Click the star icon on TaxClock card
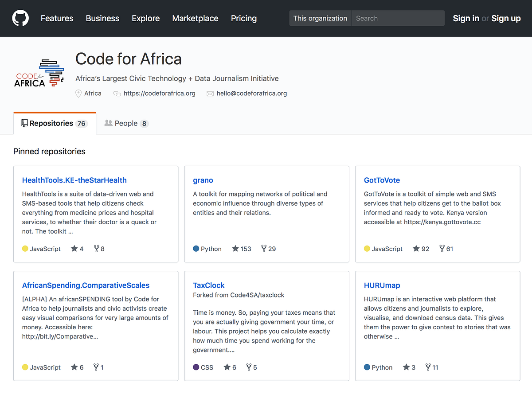The height and width of the screenshot is (394, 532). 227,367
